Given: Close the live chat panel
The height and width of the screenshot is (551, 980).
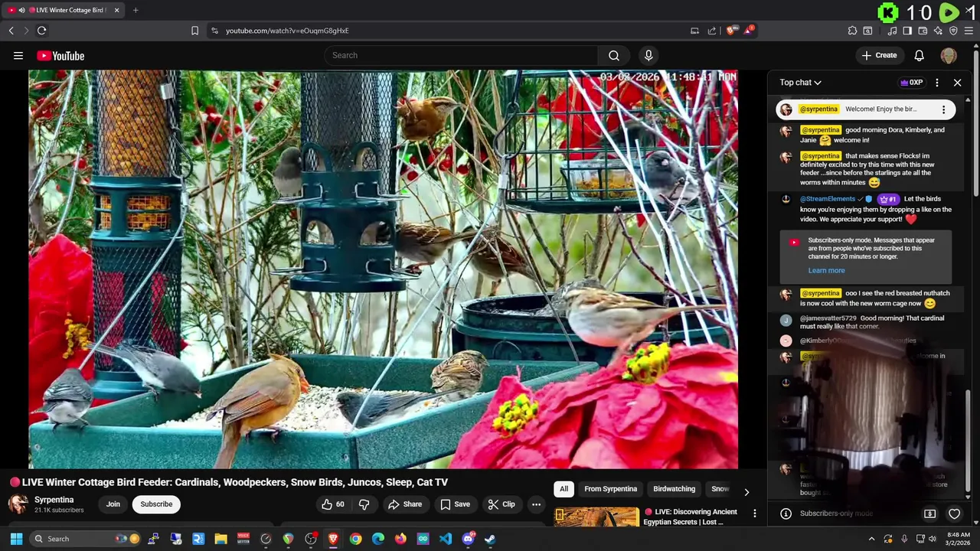Looking at the screenshot, I should 957,83.
